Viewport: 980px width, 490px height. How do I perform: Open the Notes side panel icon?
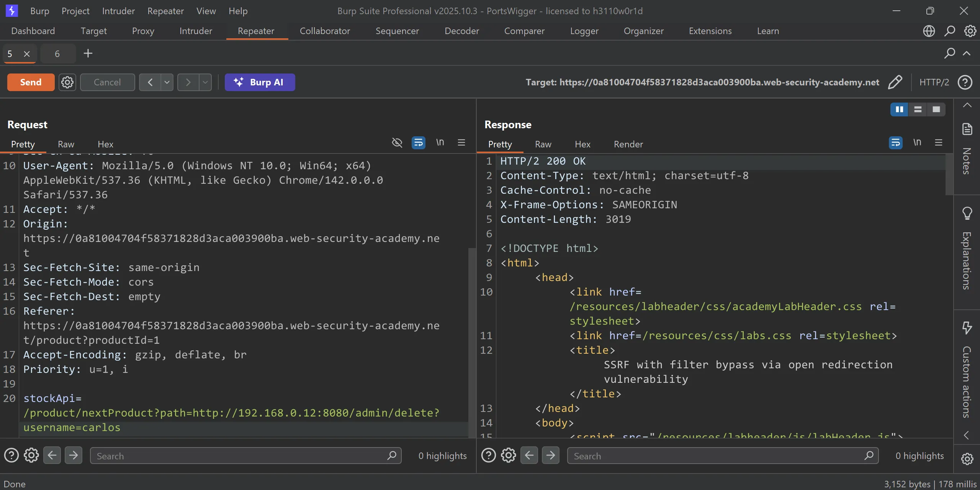(x=967, y=129)
